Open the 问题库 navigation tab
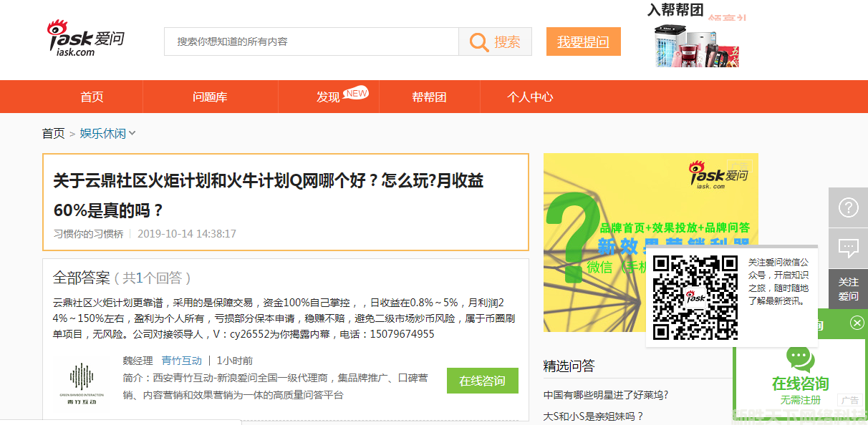This screenshot has width=868, height=425. click(x=210, y=97)
